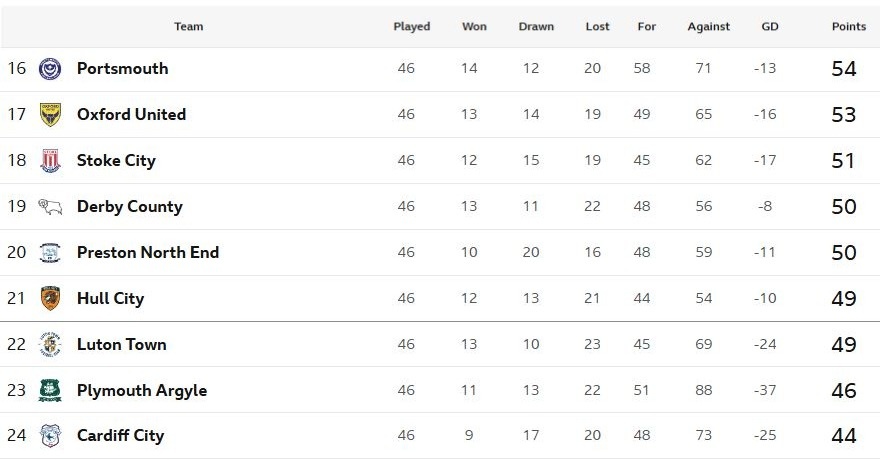The width and height of the screenshot is (880, 460).
Task: Click the GD column header
Action: click(767, 27)
